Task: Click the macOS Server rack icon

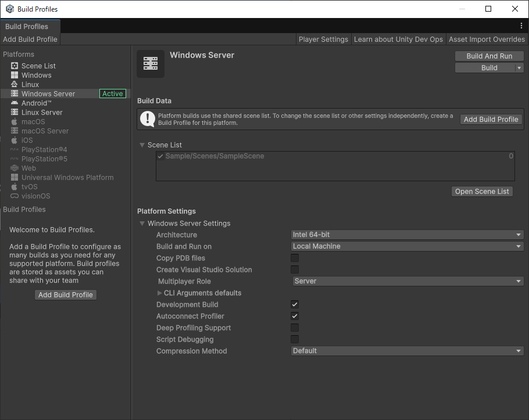Action: click(x=15, y=131)
